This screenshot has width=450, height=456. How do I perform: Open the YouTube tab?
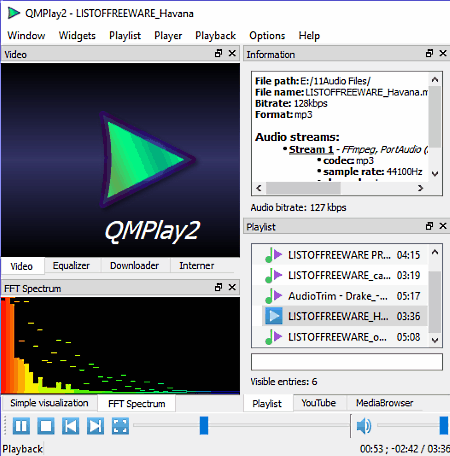click(319, 403)
